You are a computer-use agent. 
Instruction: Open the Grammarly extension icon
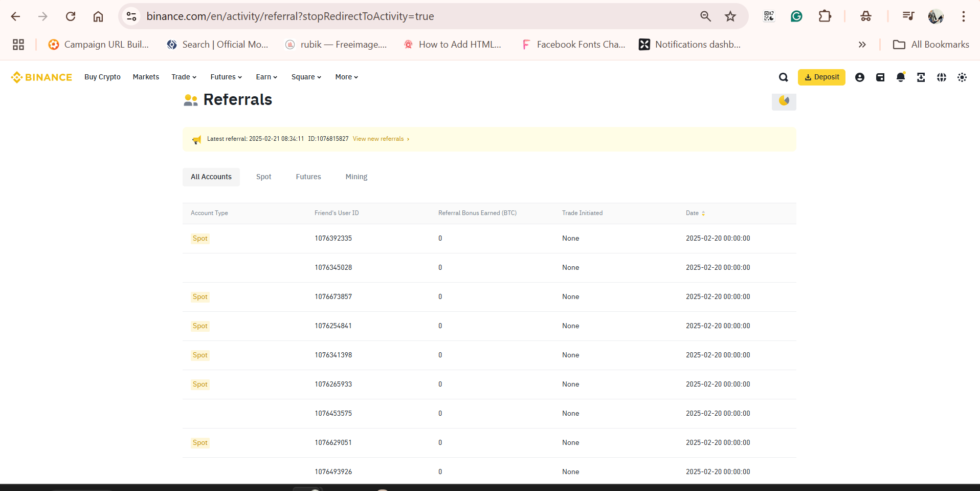pos(796,16)
